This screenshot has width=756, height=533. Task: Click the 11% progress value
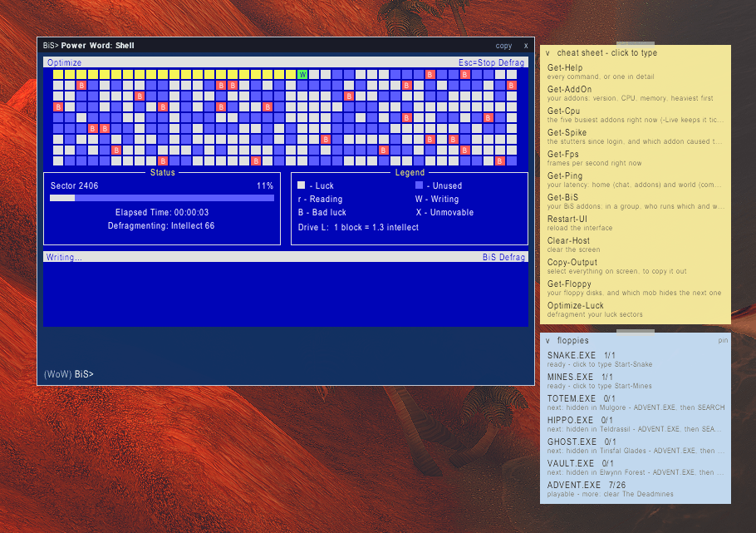pos(265,186)
